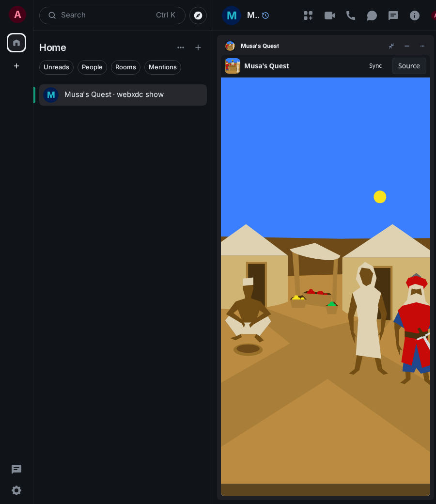The height and width of the screenshot is (504, 436).
Task: Open the chat bubble icon in header
Action: click(372, 16)
